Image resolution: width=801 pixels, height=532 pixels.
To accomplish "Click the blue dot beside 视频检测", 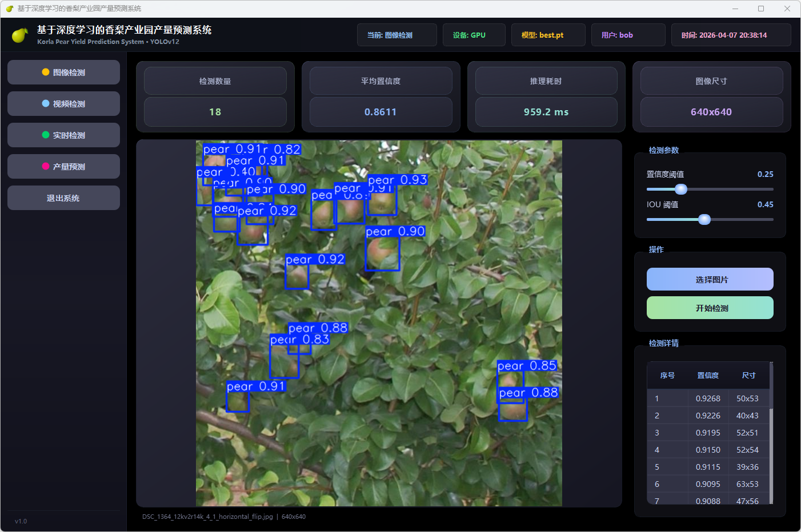I will (46, 104).
